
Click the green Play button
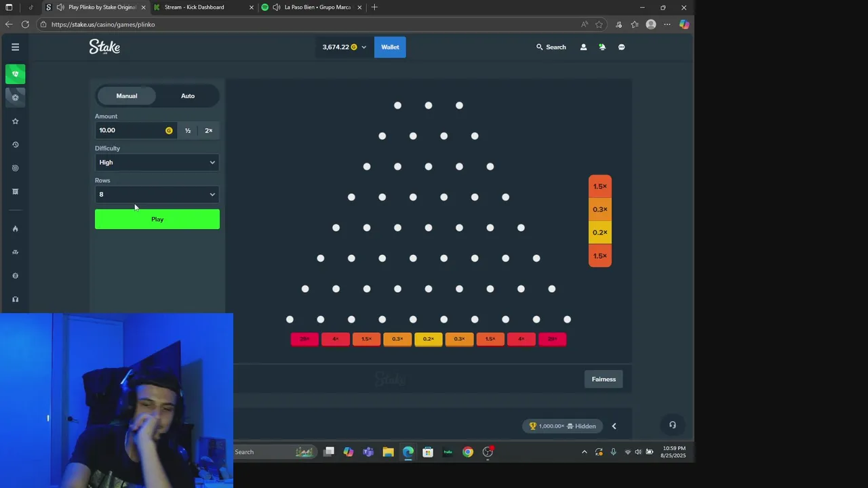(157, 219)
